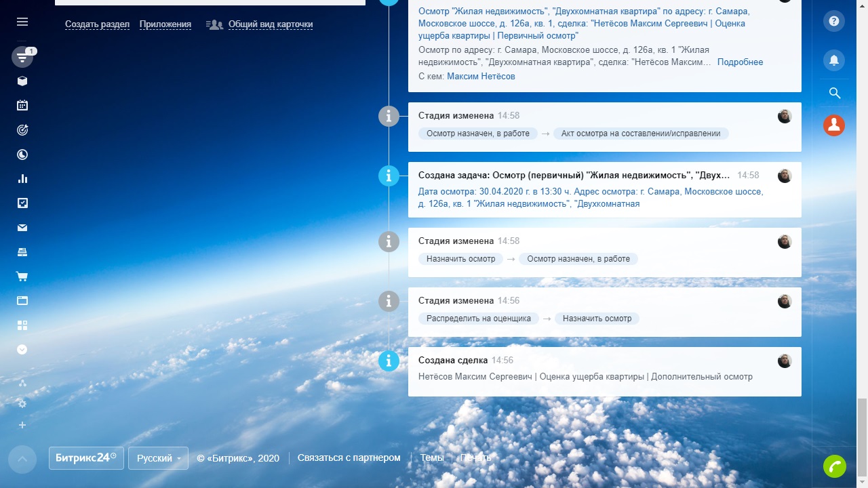The height and width of the screenshot is (488, 868).
Task: Open author avatar on Акт осмотра stage entry
Action: (785, 116)
